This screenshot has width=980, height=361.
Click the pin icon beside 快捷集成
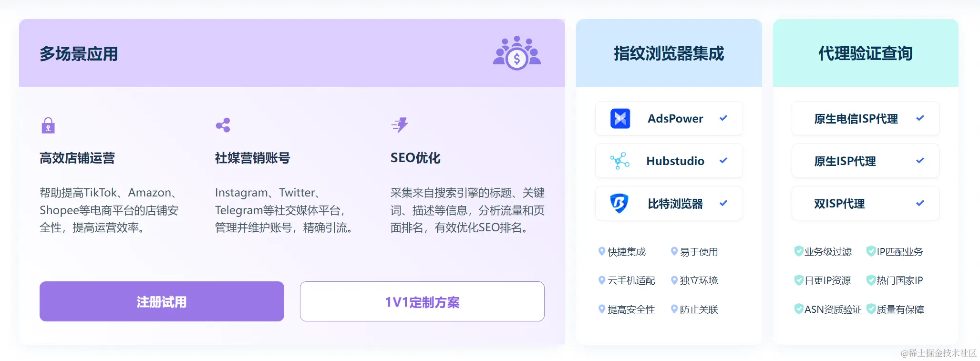[x=602, y=251]
